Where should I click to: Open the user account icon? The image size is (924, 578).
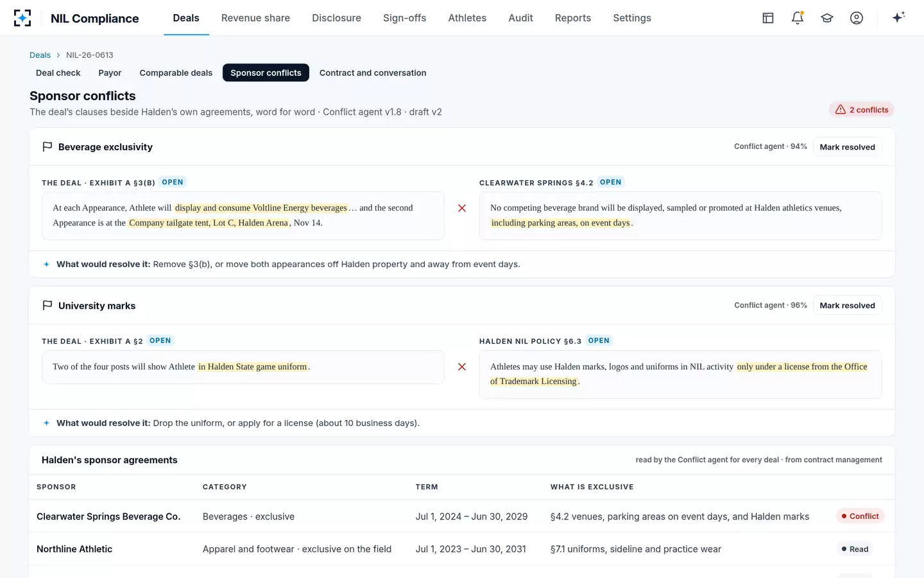pyautogui.click(x=857, y=18)
